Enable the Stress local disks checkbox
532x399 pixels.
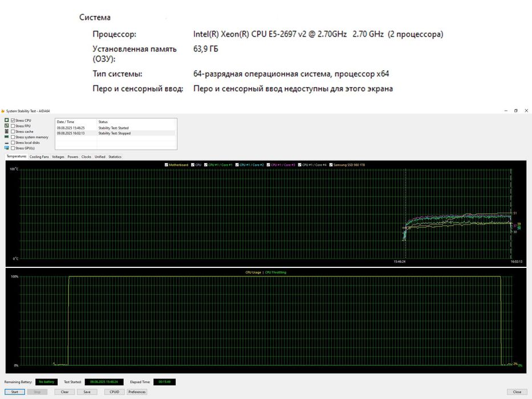point(13,142)
